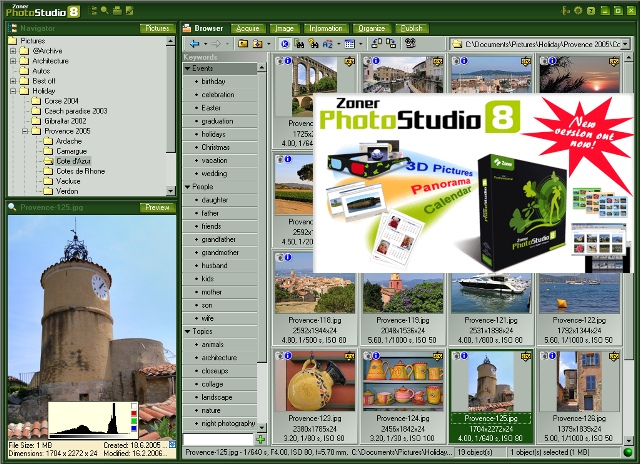Go up one folder level
The image size is (640, 464).
pyautogui.click(x=243, y=44)
